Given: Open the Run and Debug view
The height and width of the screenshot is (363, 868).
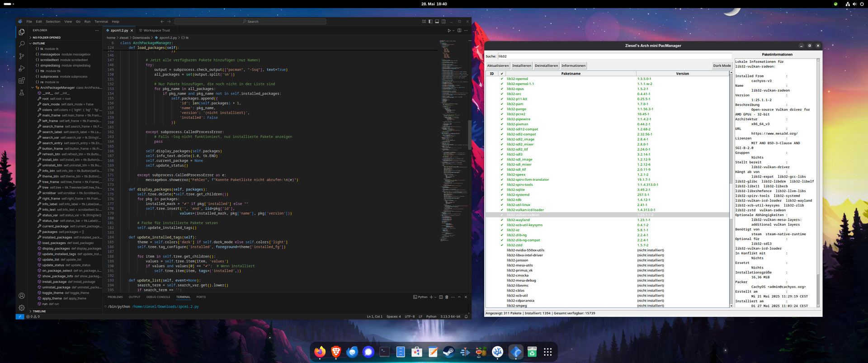Looking at the screenshot, I should pos(21,68).
